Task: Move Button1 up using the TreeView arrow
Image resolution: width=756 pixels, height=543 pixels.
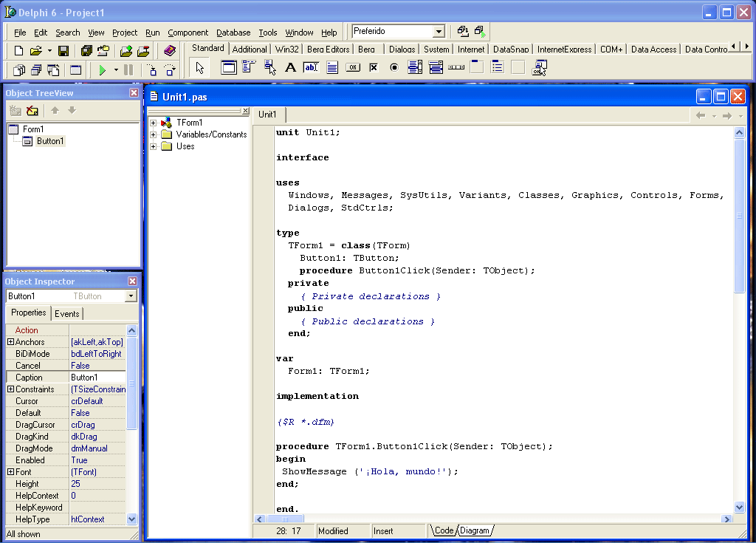Action: [x=55, y=110]
